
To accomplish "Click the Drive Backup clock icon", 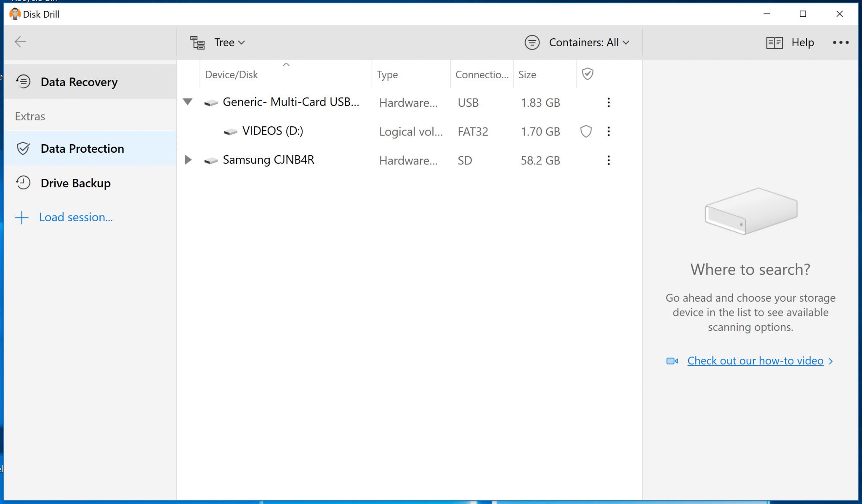I will pos(23,183).
